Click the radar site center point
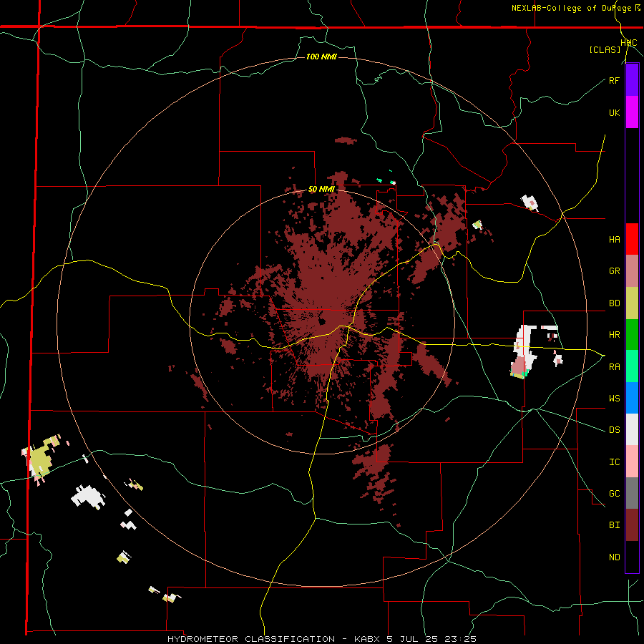Screen dimensions: 644x644 [322, 321]
